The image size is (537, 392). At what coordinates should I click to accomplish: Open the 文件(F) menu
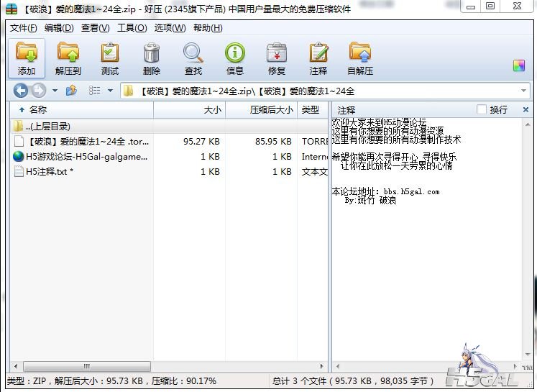(x=24, y=28)
